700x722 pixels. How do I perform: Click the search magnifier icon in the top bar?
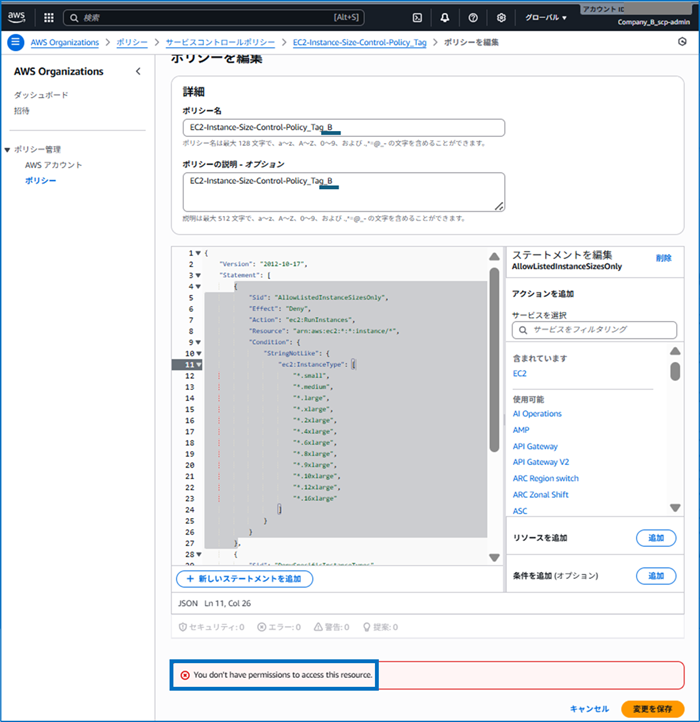click(74, 18)
